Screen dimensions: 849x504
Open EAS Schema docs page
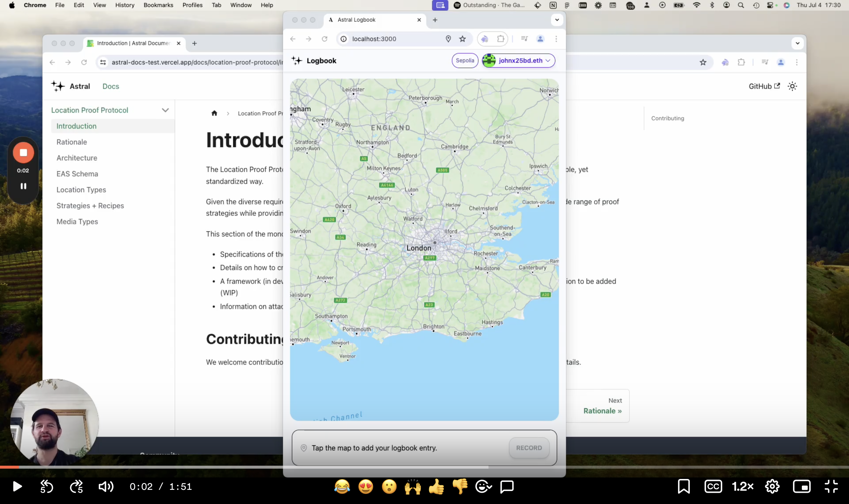(77, 174)
